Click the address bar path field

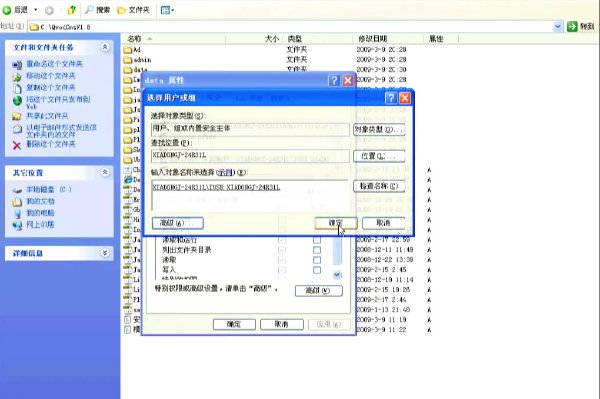(x=291, y=27)
